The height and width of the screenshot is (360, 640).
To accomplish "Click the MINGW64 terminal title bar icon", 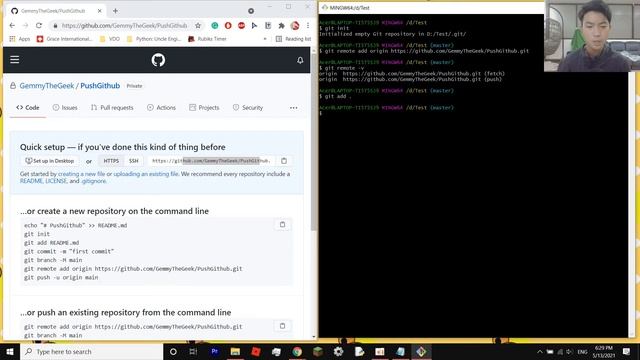I will (x=325, y=7).
